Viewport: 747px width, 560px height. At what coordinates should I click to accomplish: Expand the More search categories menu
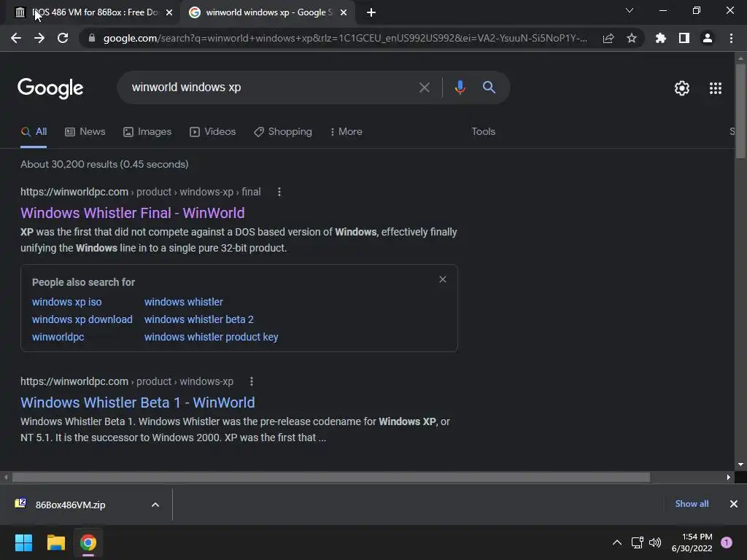[347, 132]
